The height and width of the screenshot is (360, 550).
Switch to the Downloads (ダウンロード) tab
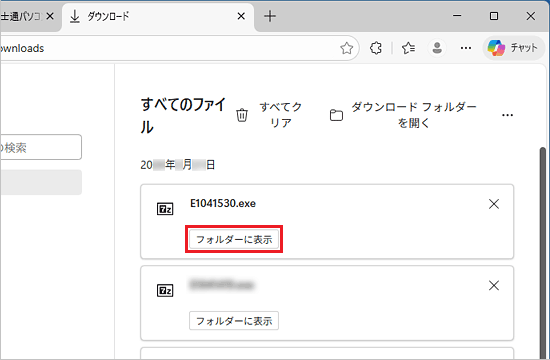(158, 16)
